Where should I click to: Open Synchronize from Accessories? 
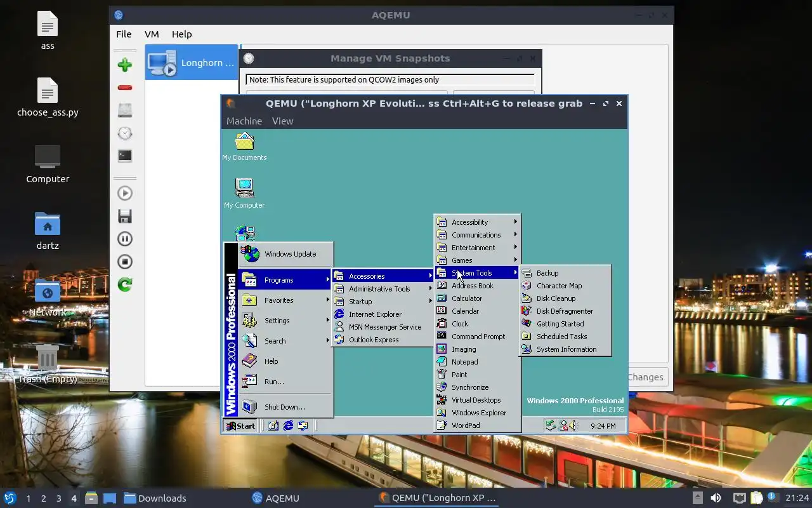(477, 387)
